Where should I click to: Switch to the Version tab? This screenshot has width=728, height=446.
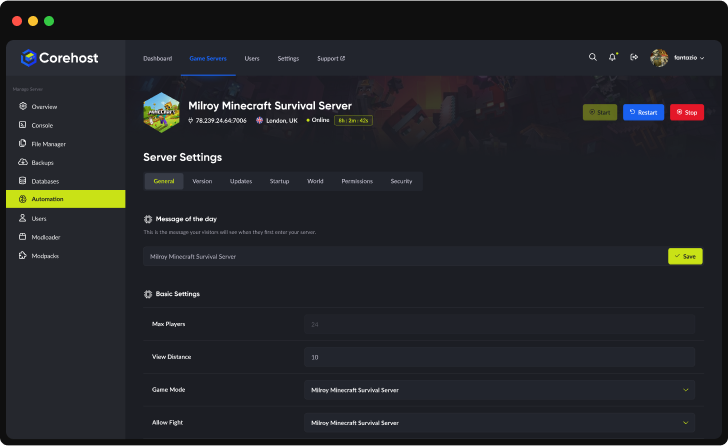202,181
